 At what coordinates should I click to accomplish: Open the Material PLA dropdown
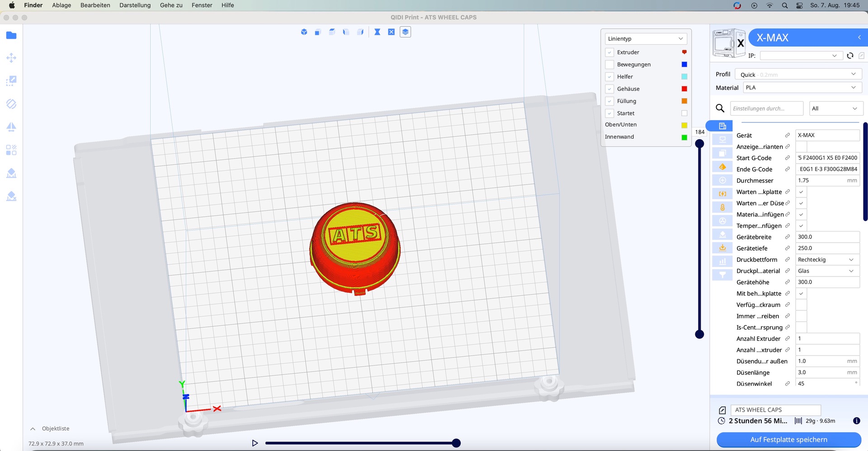click(x=802, y=88)
